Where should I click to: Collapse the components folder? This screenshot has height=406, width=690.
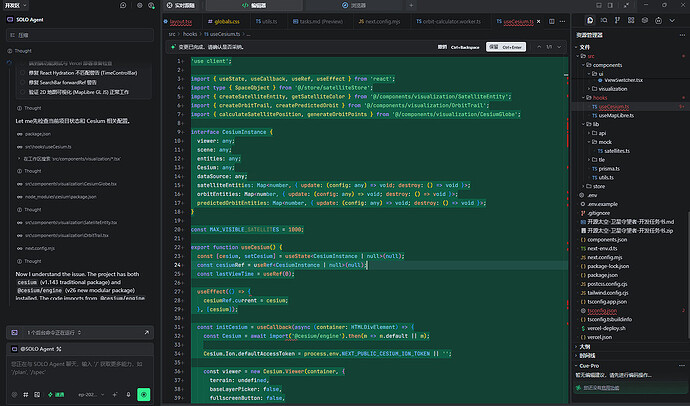[x=584, y=65]
